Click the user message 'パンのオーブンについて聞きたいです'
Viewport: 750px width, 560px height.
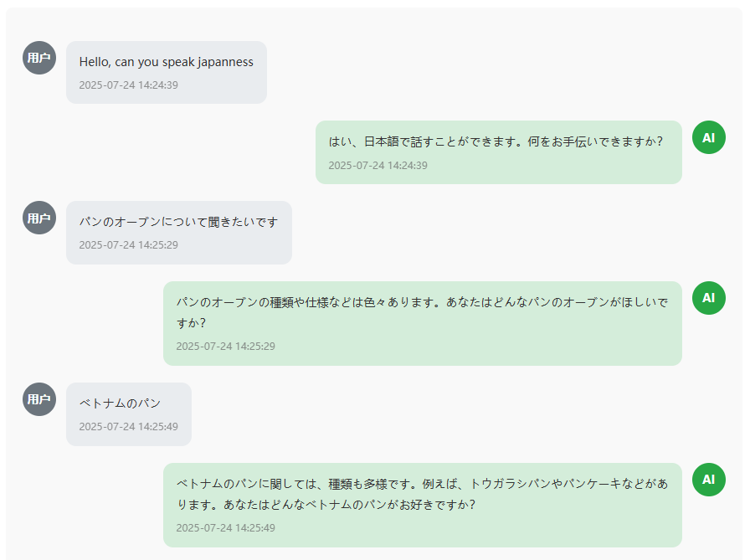pos(178,222)
